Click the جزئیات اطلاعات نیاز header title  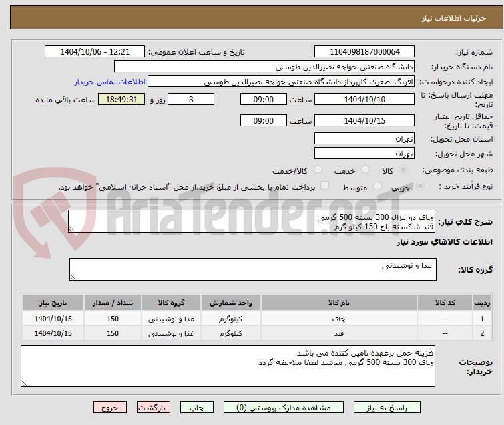click(x=454, y=18)
